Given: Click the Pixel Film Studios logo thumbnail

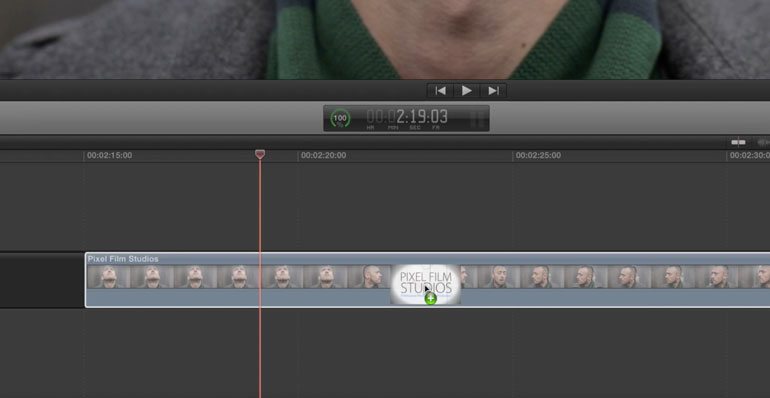Looking at the screenshot, I should [425, 284].
